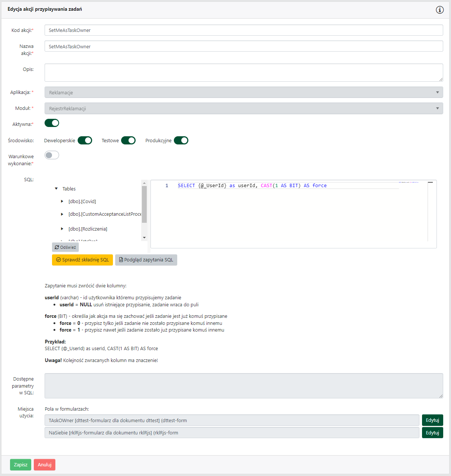Click Edytuj next to TAskOWner form field

pos(432,420)
